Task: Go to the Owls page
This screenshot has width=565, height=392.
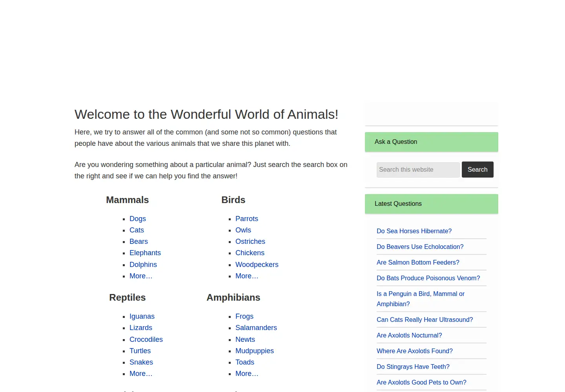Action: [243, 230]
